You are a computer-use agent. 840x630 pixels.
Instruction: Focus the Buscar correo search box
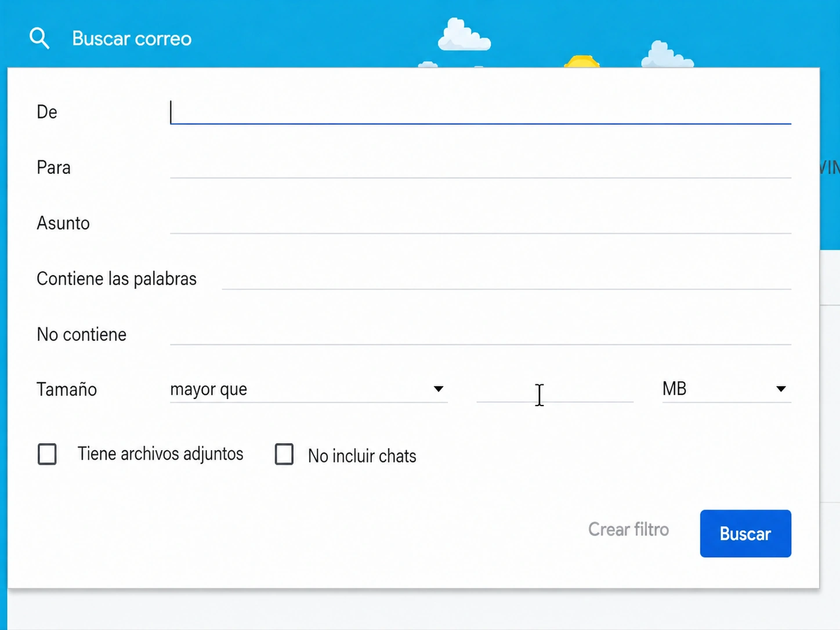pos(132,38)
